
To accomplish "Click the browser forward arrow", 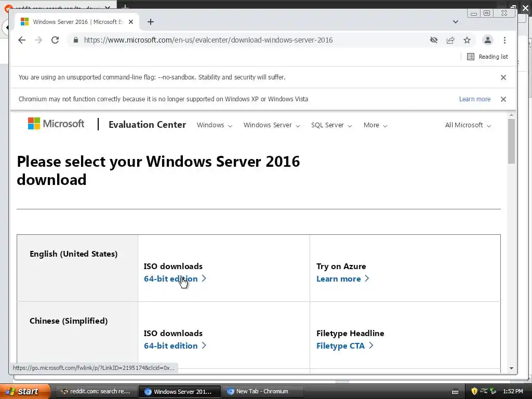I will coord(38,40).
